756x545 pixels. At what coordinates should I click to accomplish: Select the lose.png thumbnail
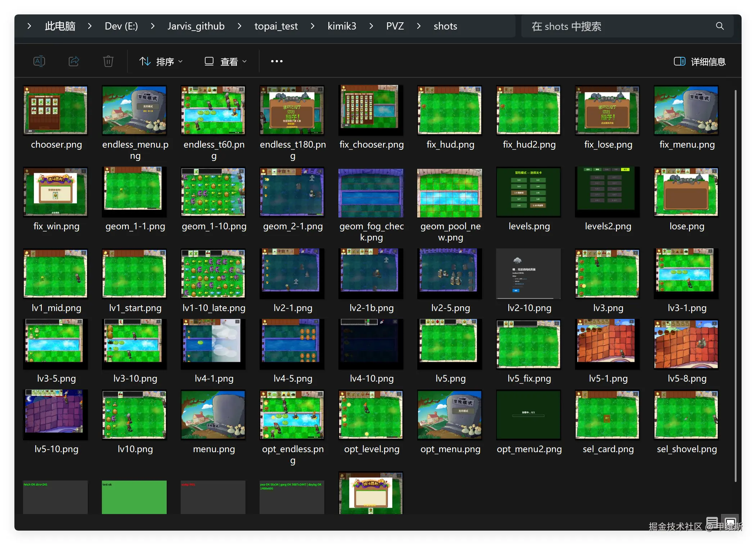tap(686, 192)
